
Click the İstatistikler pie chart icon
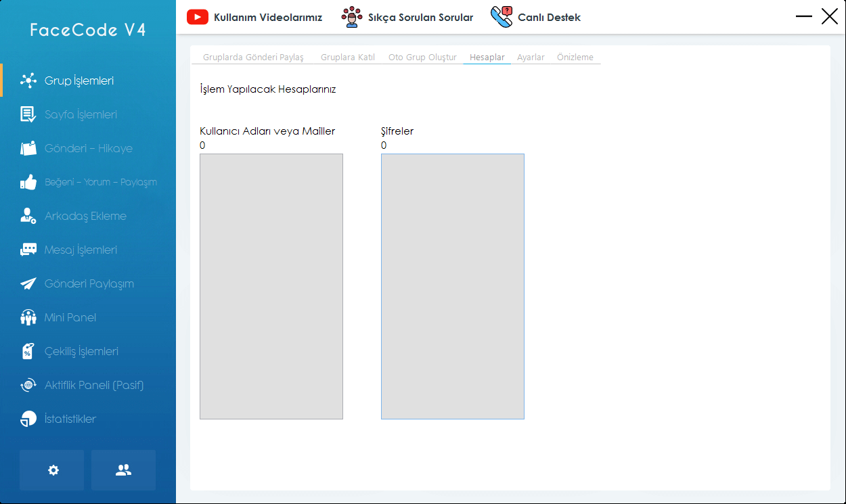[28, 419]
